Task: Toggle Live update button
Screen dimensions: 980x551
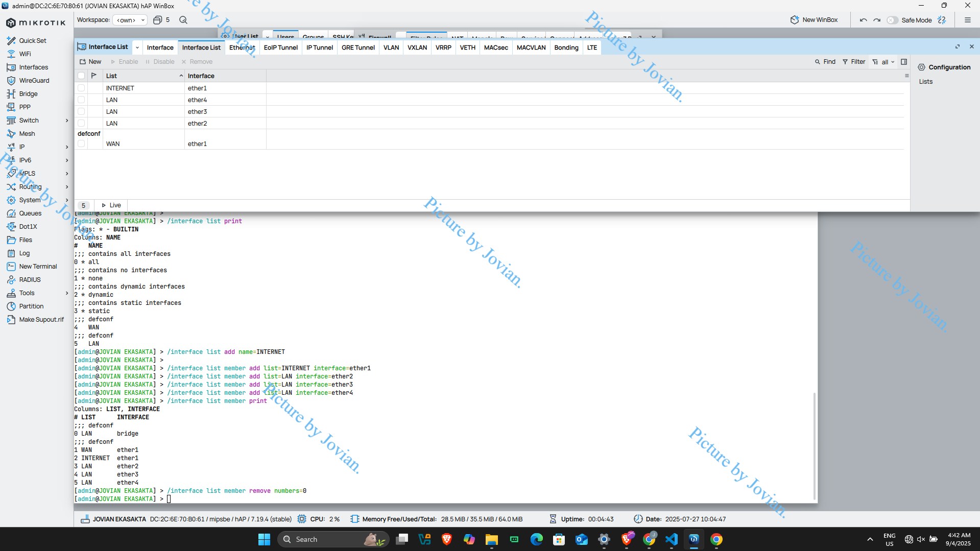Action: coord(111,205)
